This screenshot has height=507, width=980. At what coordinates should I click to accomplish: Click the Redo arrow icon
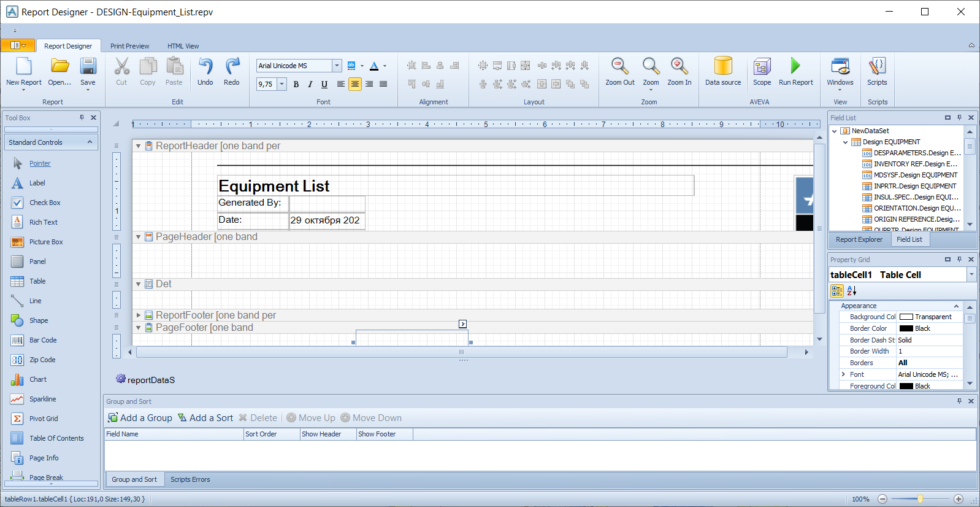click(232, 66)
